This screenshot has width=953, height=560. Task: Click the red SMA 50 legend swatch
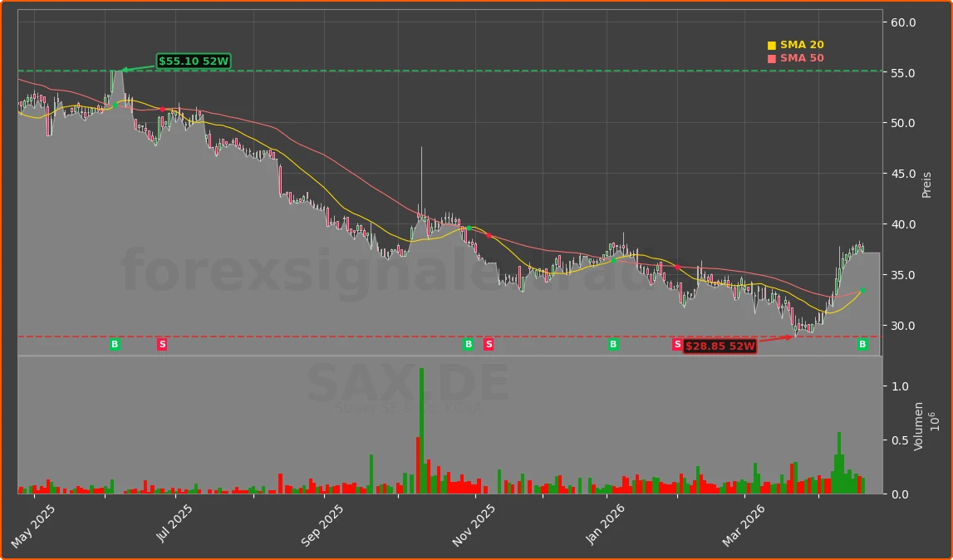(772, 58)
